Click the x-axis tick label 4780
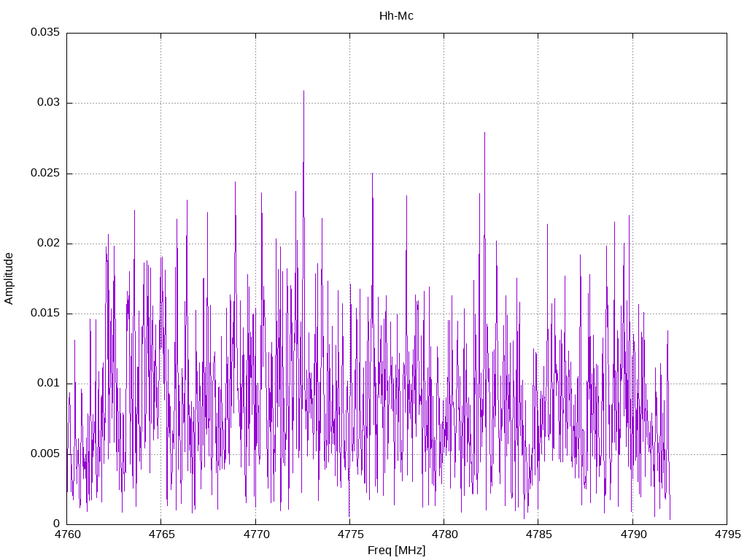 click(x=444, y=534)
